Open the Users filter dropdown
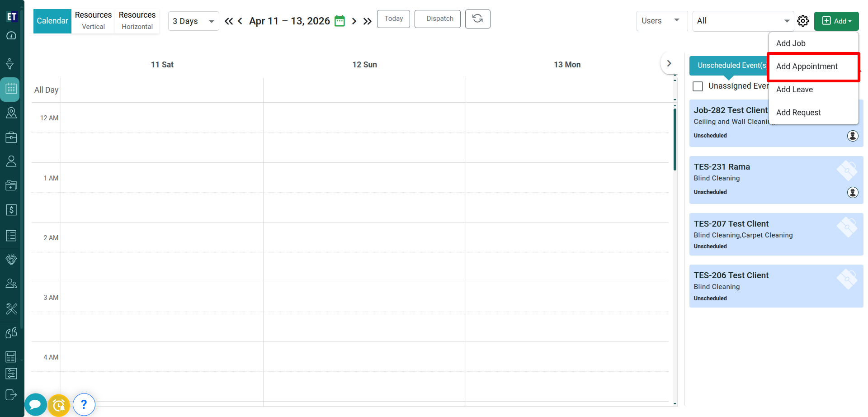Image resolution: width=868 pixels, height=417 pixels. coord(661,21)
